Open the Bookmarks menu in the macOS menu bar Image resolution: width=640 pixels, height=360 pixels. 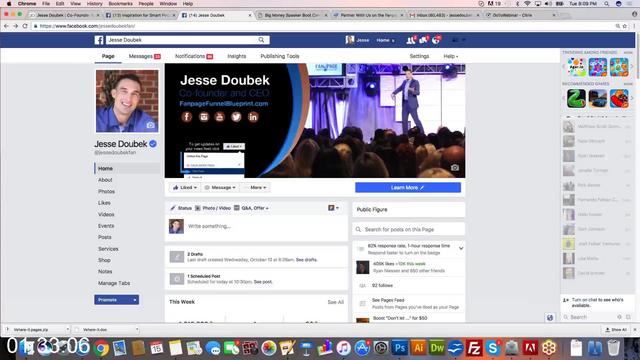tap(120, 4)
